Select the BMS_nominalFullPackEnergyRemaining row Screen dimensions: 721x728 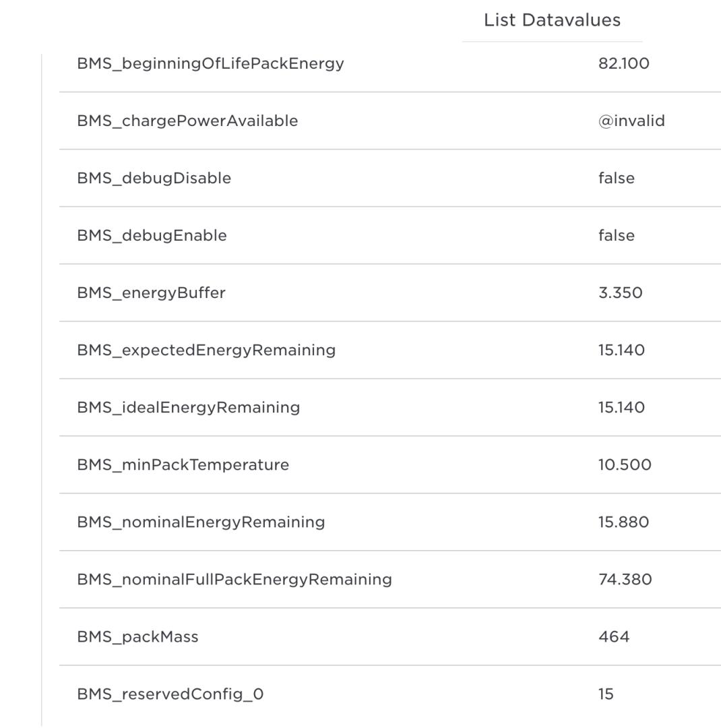[234, 579]
